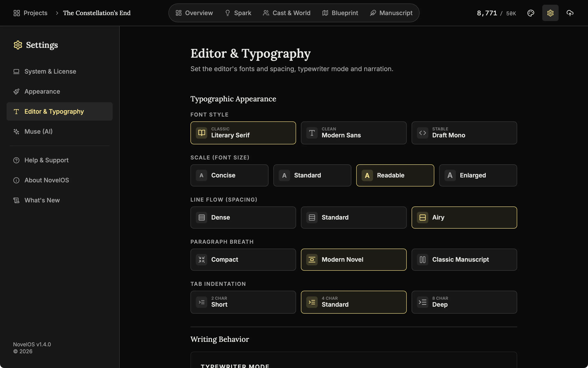Click the Writing Behavior heading
588x368 pixels.
pos(220,339)
